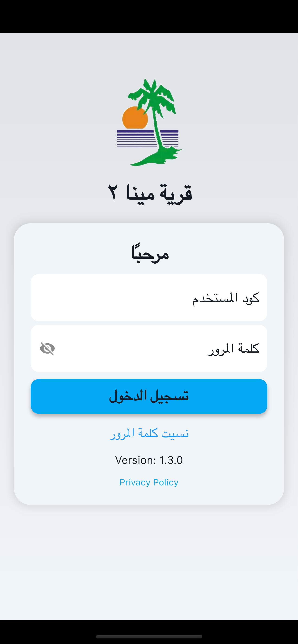Click the Arabic numeral ٢ in the title
The width and height of the screenshot is (298, 644).
112,192
